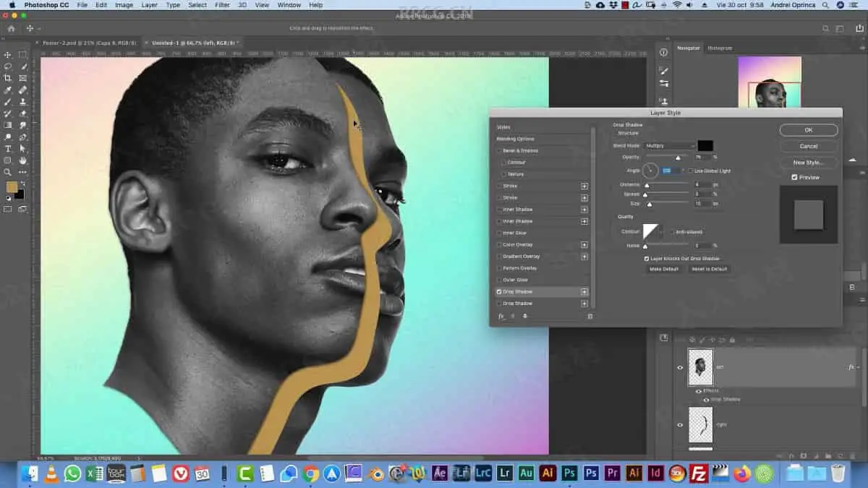Image resolution: width=868 pixels, height=488 pixels.
Task: Add another Gradient Overlay with plus icon
Action: click(584, 257)
